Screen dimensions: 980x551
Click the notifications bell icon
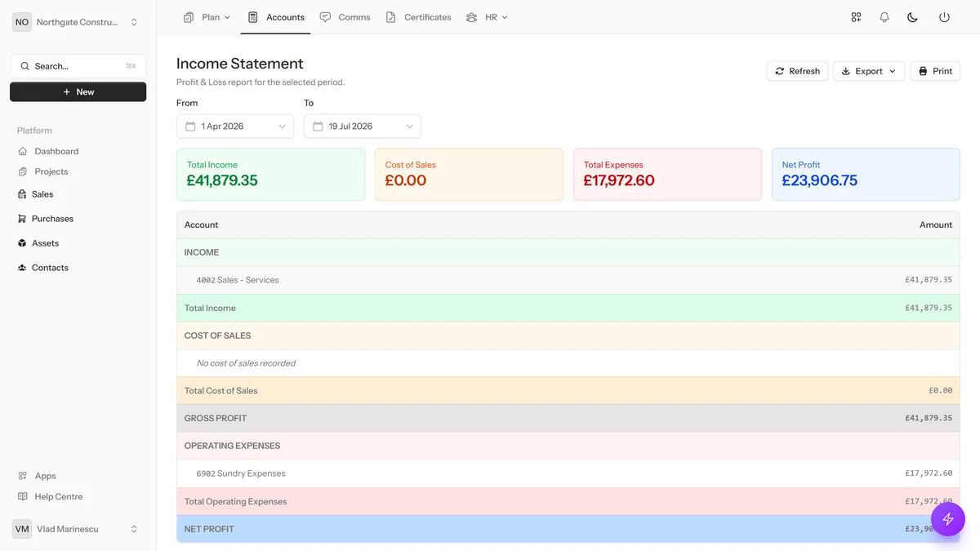884,17
